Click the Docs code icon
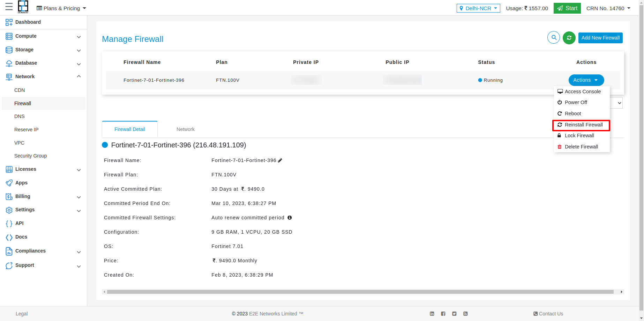The width and height of the screenshot is (644, 321). pos(9,238)
